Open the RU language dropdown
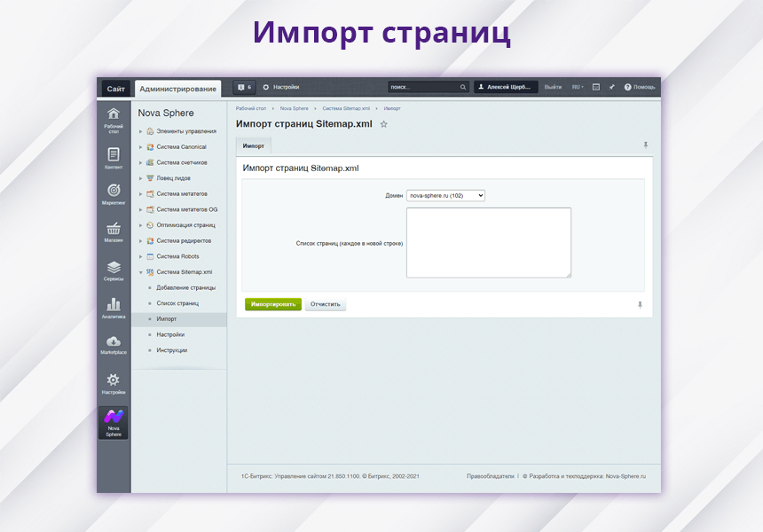This screenshot has height=532, width=763. coord(577,87)
